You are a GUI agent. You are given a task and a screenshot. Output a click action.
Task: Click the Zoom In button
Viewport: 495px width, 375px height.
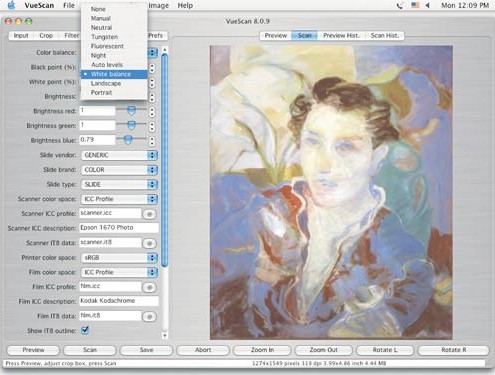coord(262,350)
